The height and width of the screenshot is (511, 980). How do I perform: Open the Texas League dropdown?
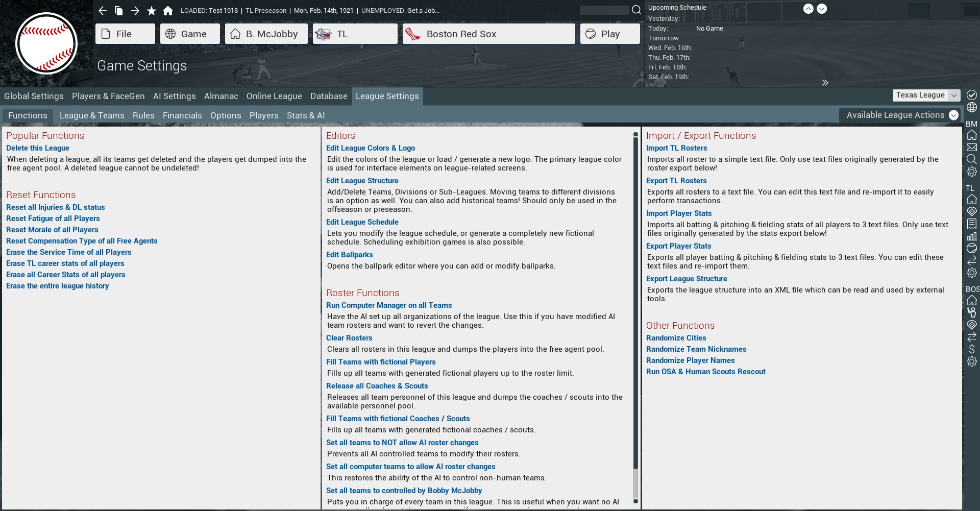[x=926, y=95]
